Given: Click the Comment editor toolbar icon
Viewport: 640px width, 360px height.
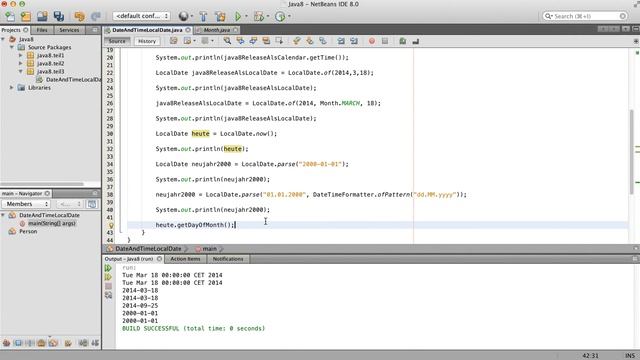Looking at the screenshot, I should 402,41.
